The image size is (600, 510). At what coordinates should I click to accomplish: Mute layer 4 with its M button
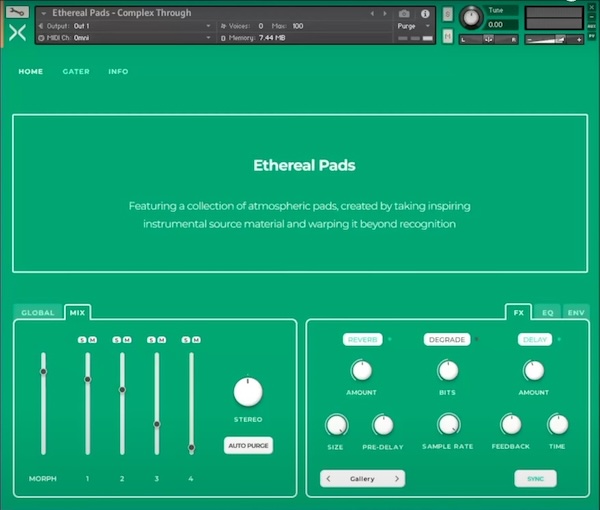click(x=196, y=340)
